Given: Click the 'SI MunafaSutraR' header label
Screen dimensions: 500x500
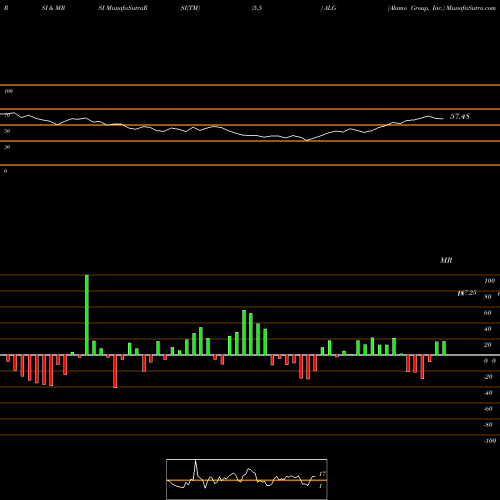Looking at the screenshot, I should (x=123, y=8).
